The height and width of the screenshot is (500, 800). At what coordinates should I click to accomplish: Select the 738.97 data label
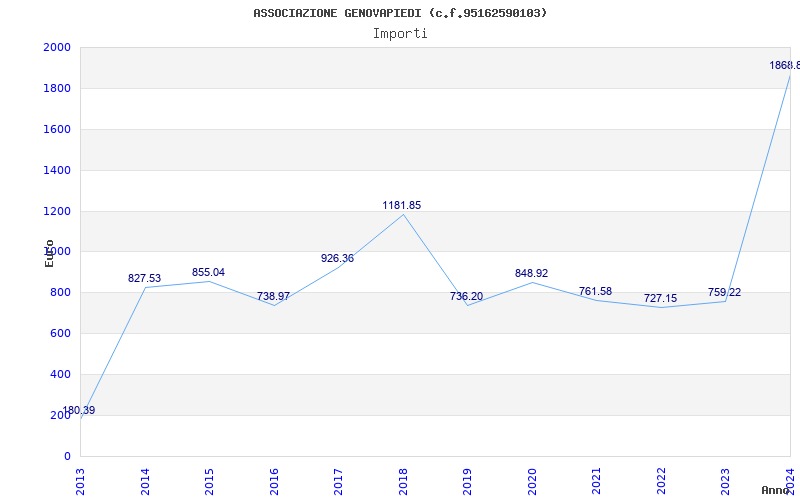[x=273, y=296]
